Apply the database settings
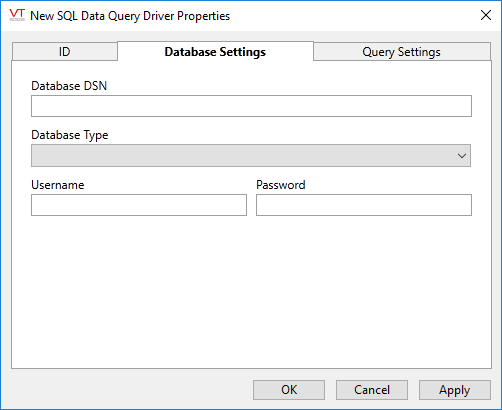502x410 pixels. pos(455,390)
